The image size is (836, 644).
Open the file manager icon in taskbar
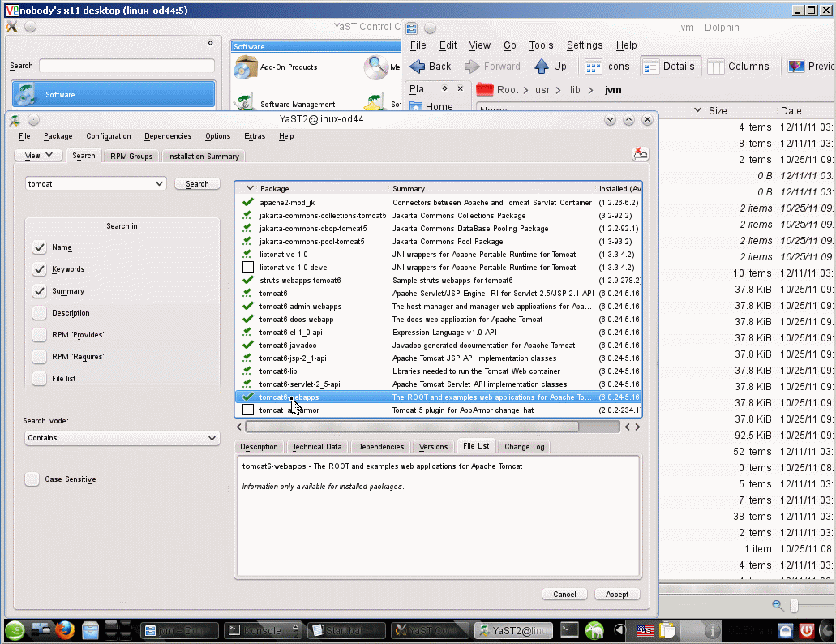tap(90, 631)
